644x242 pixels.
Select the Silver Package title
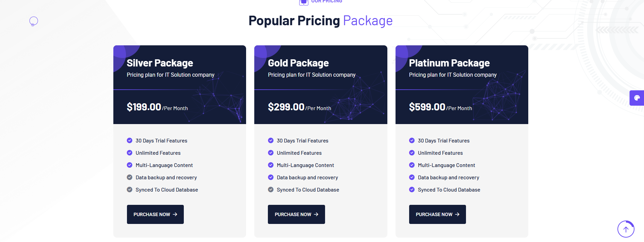(160, 63)
